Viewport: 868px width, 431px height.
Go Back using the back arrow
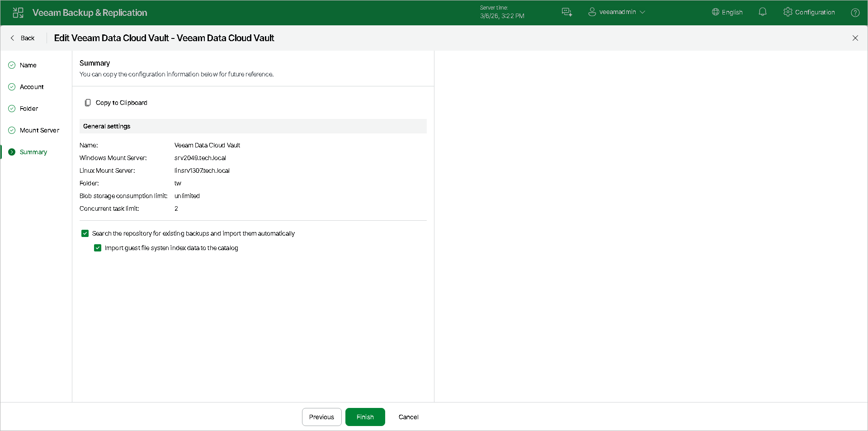(22, 38)
